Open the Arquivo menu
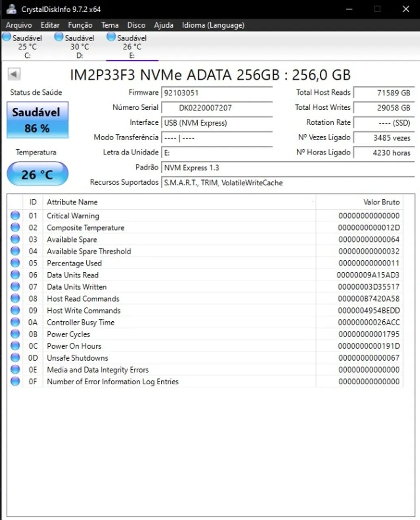420x520 pixels. [x=19, y=25]
